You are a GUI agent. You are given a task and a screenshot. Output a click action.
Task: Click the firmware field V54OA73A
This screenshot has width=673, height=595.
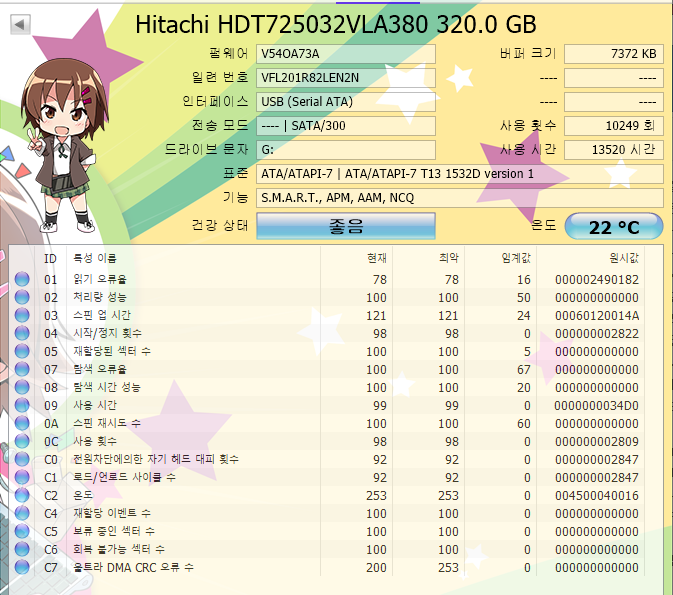pyautogui.click(x=346, y=54)
